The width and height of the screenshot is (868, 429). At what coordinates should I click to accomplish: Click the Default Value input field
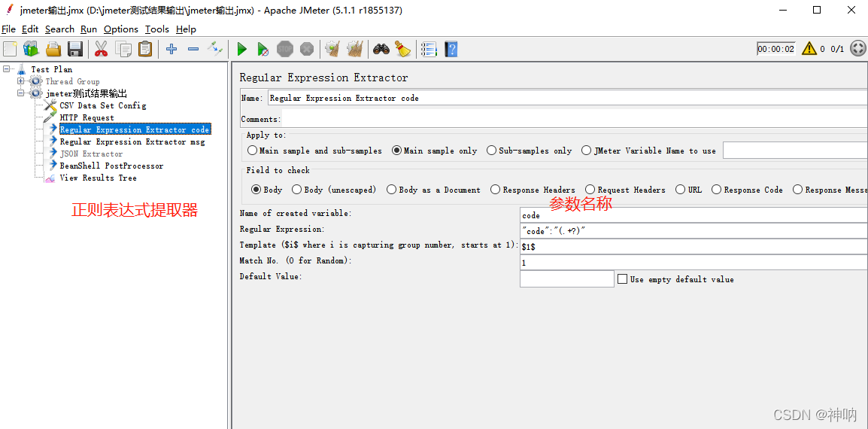[567, 278]
